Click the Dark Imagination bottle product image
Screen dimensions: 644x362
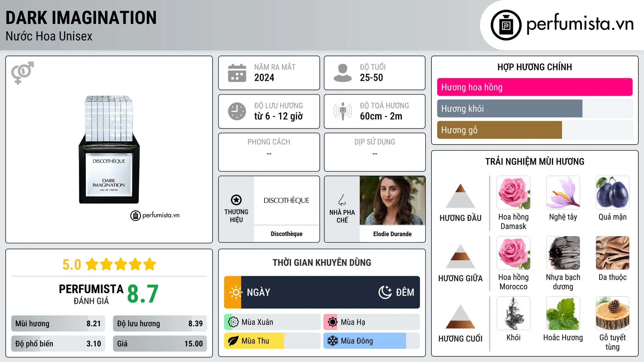pos(109,149)
